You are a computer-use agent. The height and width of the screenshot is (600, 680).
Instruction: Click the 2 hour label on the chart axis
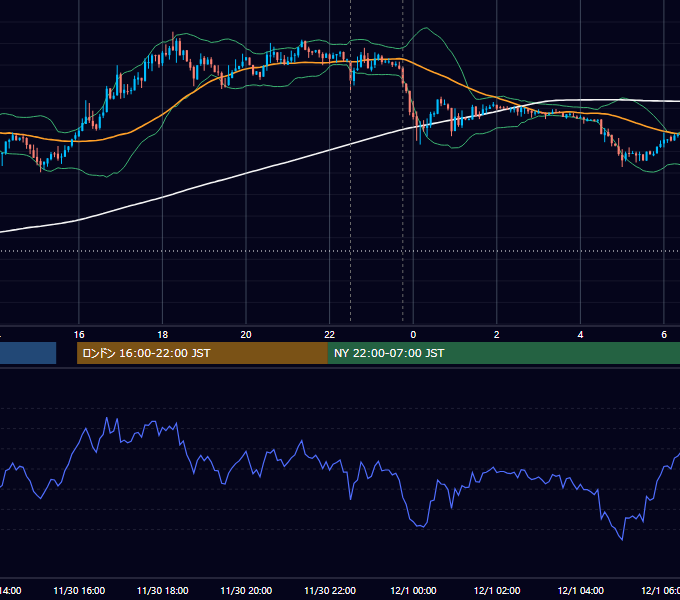pos(497,335)
